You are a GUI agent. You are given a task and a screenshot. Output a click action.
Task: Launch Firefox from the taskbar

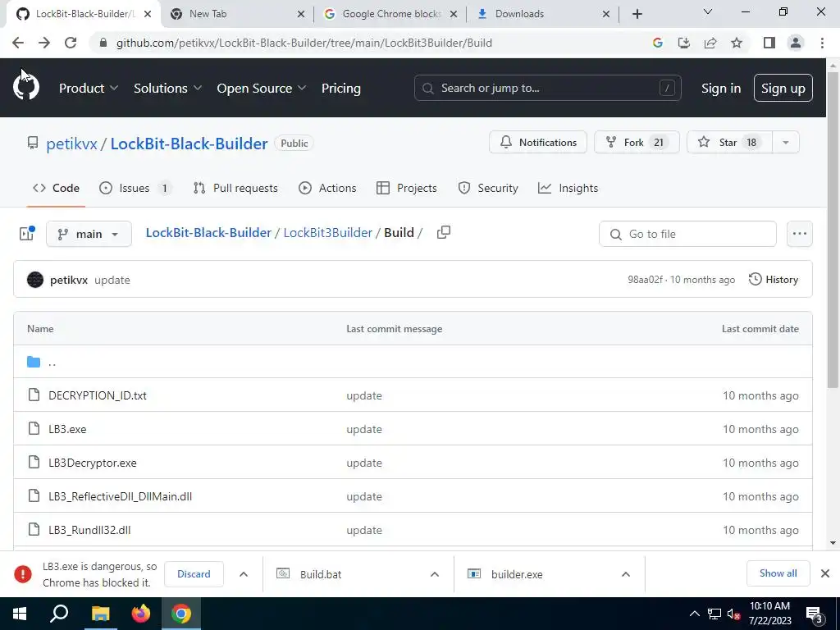point(141,614)
